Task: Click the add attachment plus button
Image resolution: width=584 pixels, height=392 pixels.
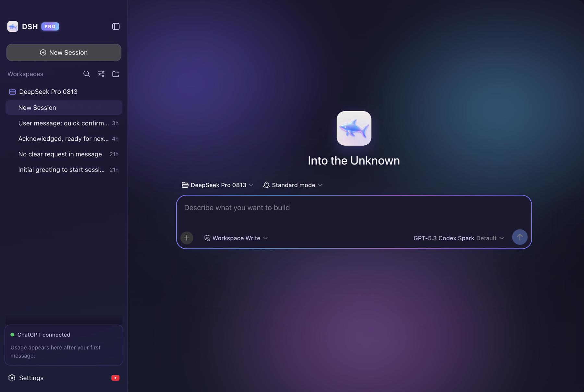Action: tap(187, 238)
